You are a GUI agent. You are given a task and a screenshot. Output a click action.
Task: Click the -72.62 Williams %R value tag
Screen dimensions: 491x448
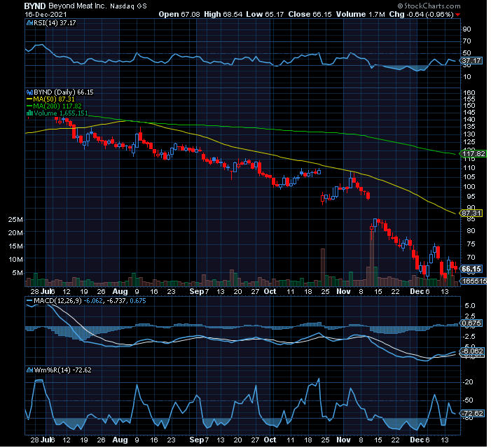[473, 413]
